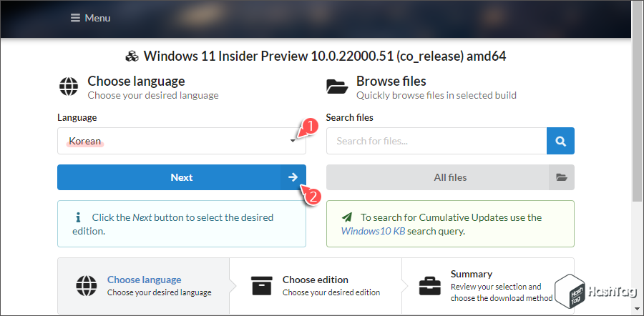Click the box icon in Choose edition step
Viewport: 644px width, 316px height.
(x=263, y=286)
